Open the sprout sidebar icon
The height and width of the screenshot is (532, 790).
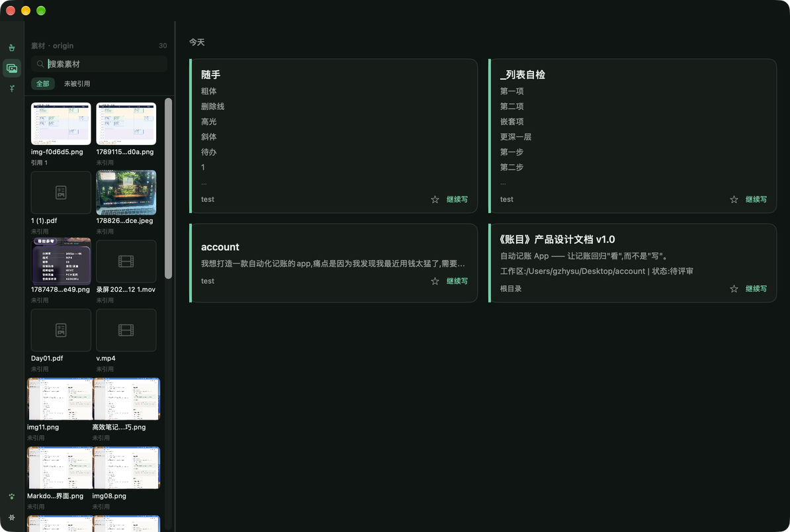[12, 89]
